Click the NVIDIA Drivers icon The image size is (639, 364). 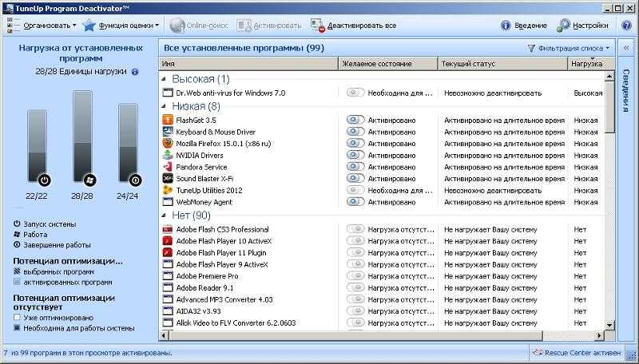coord(168,155)
